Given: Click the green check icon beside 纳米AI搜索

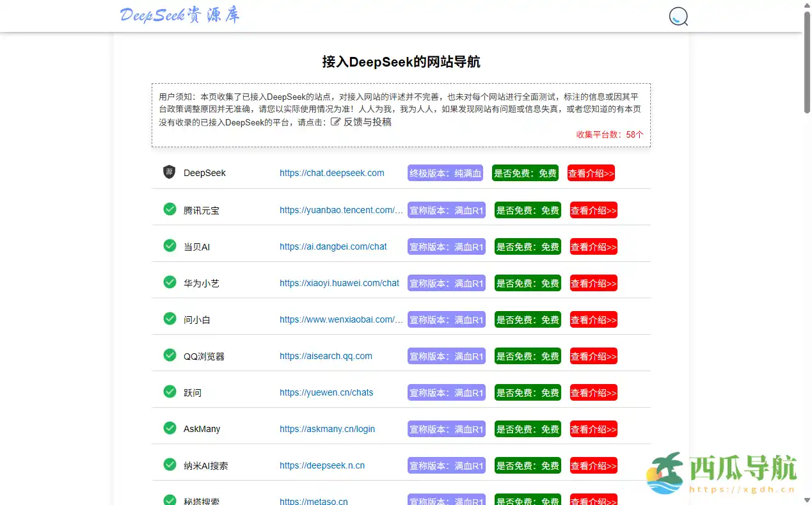Looking at the screenshot, I should (x=169, y=465).
